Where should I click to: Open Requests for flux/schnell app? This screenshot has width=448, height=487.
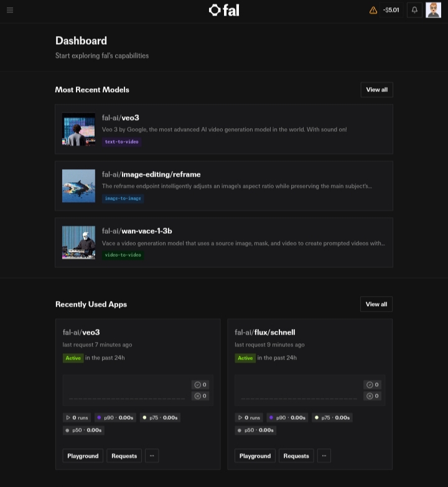[x=296, y=456]
